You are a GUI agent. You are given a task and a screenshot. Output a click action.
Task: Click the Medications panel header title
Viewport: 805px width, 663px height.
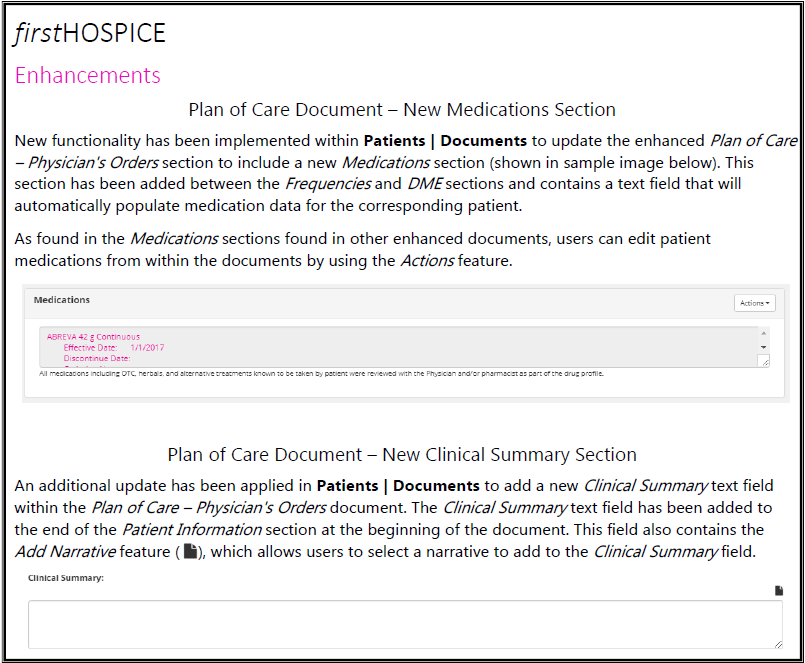62,299
